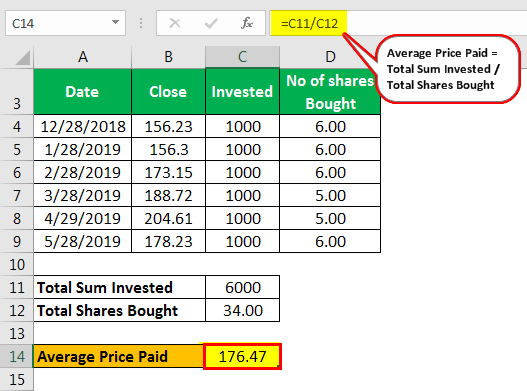Click the No of shares Bought header
Screen dimensions: 527x391
pos(330,91)
